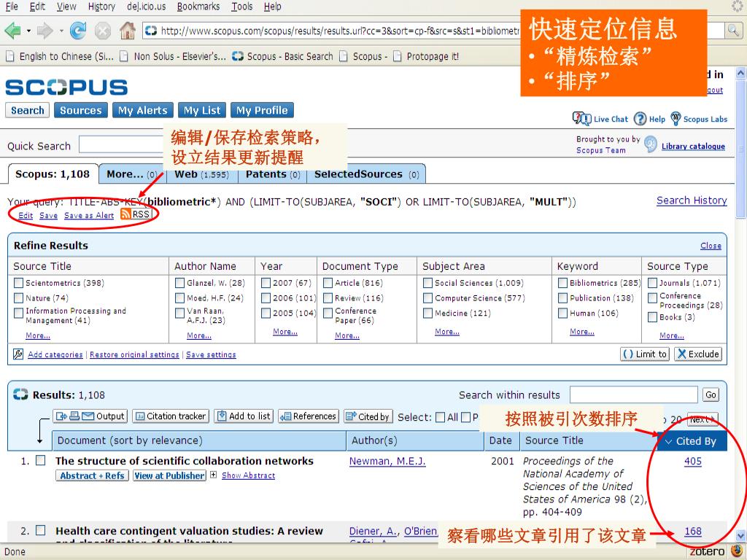747x560 pixels.
Task: Expand More... under Year
Action: (x=285, y=332)
